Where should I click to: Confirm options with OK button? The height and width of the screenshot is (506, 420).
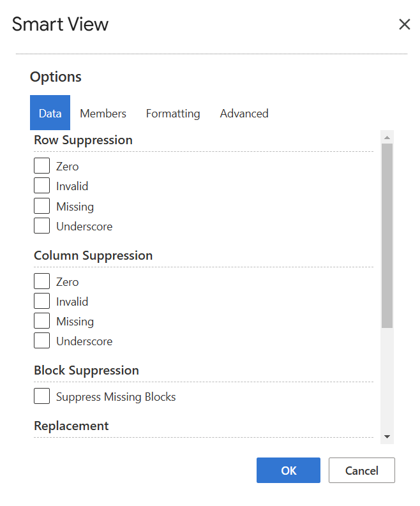point(289,470)
